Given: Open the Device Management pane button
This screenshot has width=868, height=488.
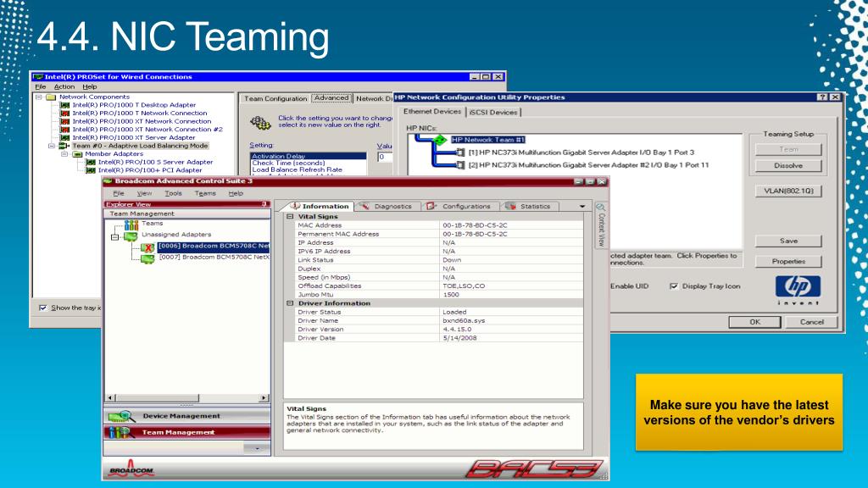Looking at the screenshot, I should (187, 416).
